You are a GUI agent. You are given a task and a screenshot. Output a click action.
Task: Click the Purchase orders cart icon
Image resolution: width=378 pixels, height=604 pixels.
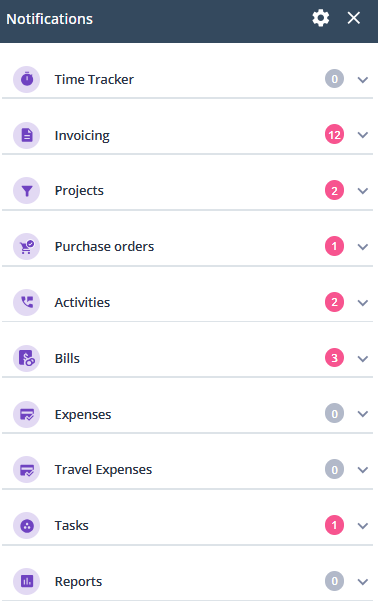point(27,247)
